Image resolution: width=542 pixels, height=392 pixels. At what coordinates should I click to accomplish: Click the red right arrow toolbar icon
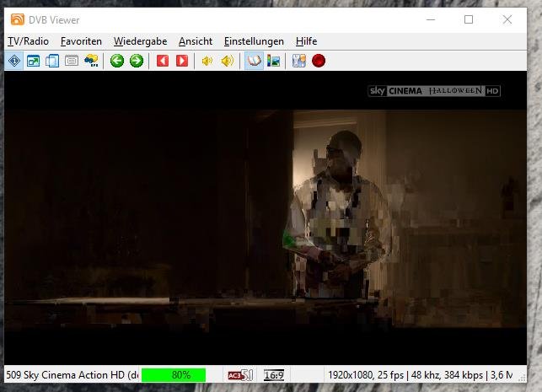pyautogui.click(x=181, y=61)
